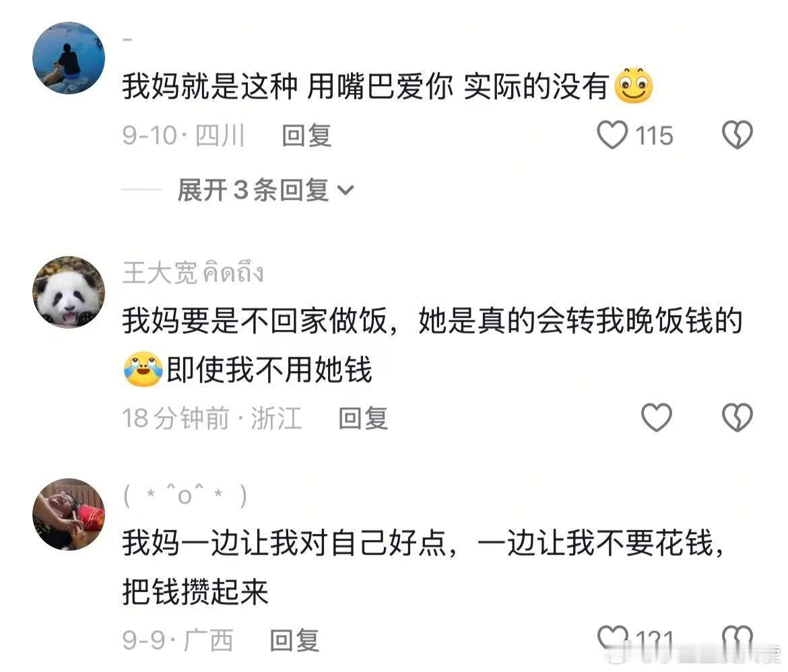
Task: Dislike the Zhejiang comment from 王大宽
Action: [x=737, y=417]
